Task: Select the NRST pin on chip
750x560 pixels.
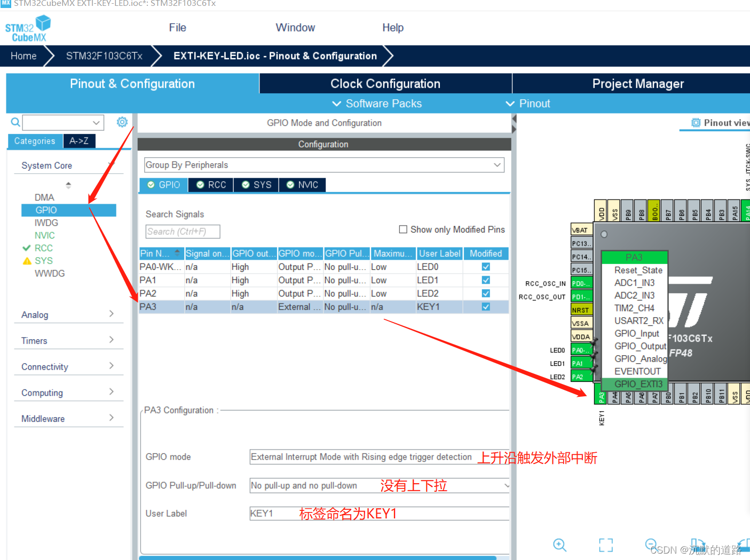Action: (x=581, y=310)
